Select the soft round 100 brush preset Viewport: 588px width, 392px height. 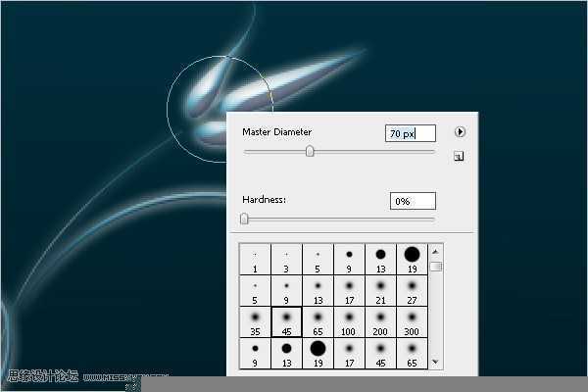349,322
